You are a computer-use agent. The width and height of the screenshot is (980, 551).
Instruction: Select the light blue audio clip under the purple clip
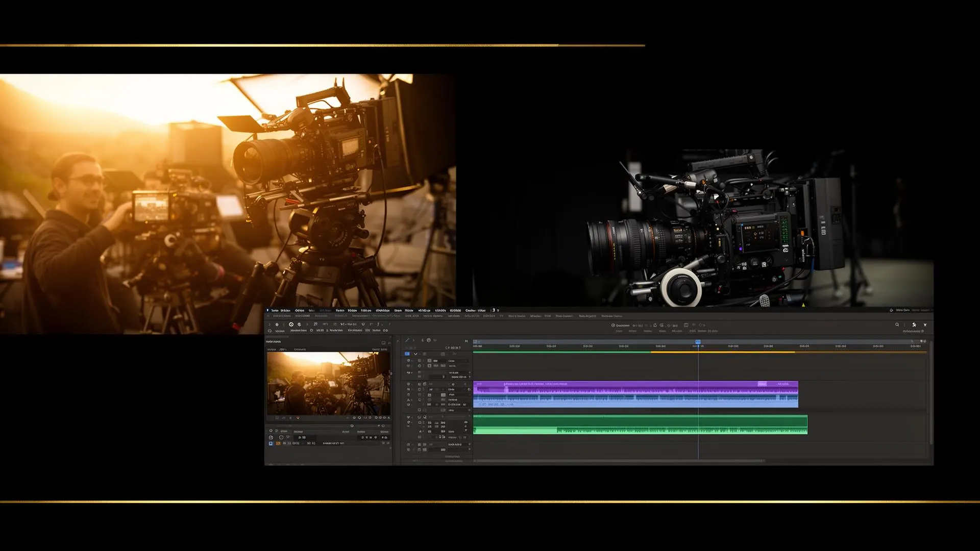coord(635,400)
